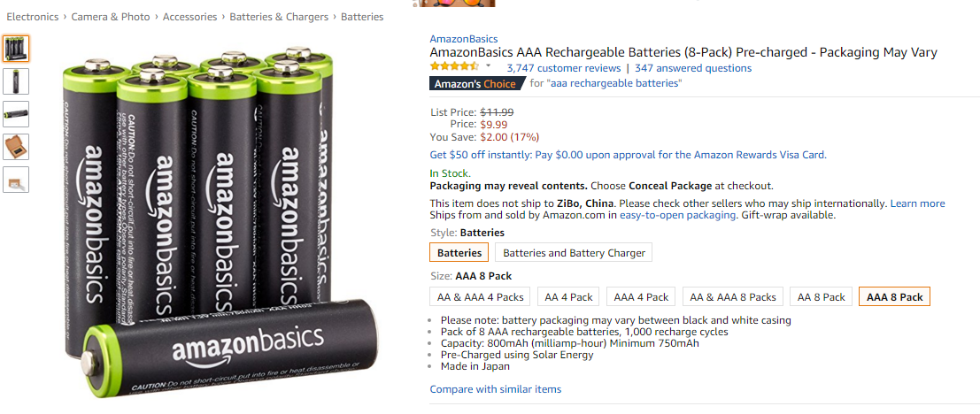Click Compare with similar items link
980x414 pixels.
click(496, 389)
